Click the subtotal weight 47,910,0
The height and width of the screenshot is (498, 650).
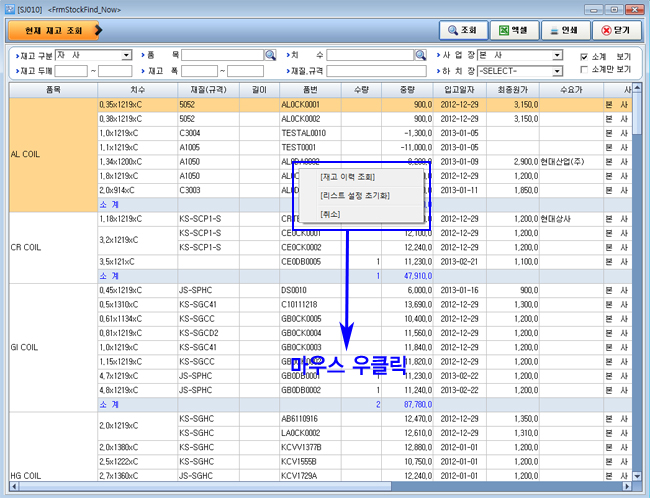(407, 276)
